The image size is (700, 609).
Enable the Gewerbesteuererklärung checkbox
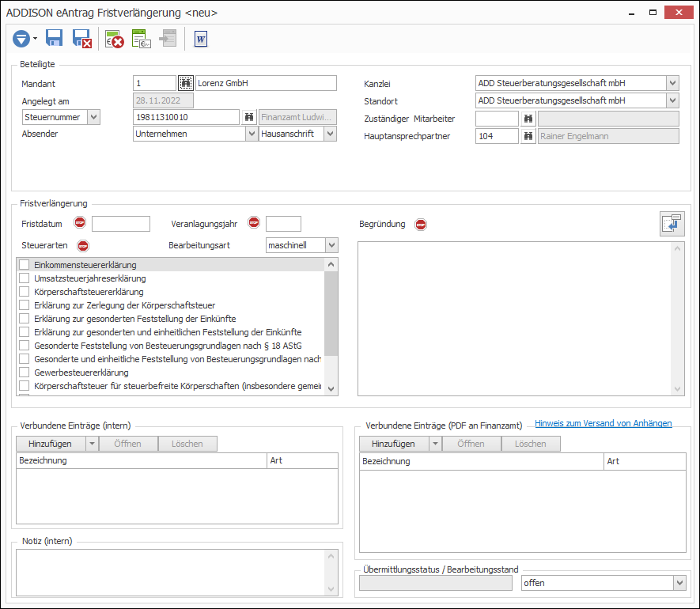[24, 372]
